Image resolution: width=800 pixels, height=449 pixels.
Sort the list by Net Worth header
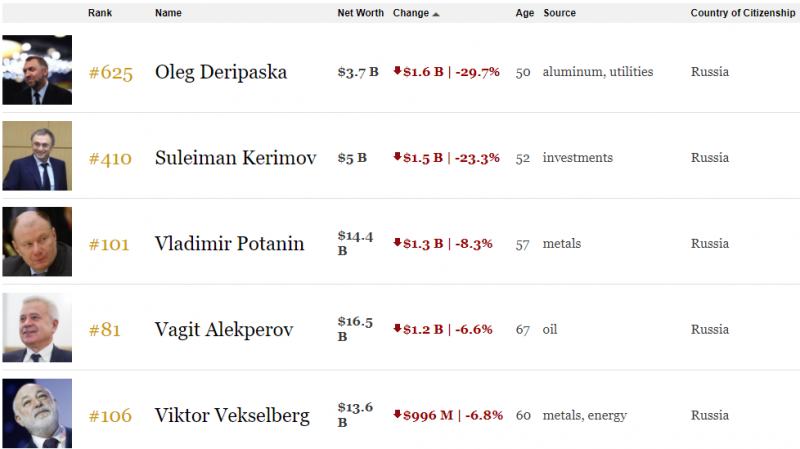[x=360, y=13]
